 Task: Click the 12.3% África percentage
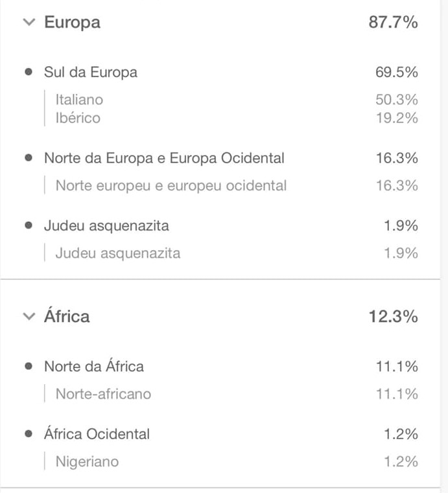[394, 316]
